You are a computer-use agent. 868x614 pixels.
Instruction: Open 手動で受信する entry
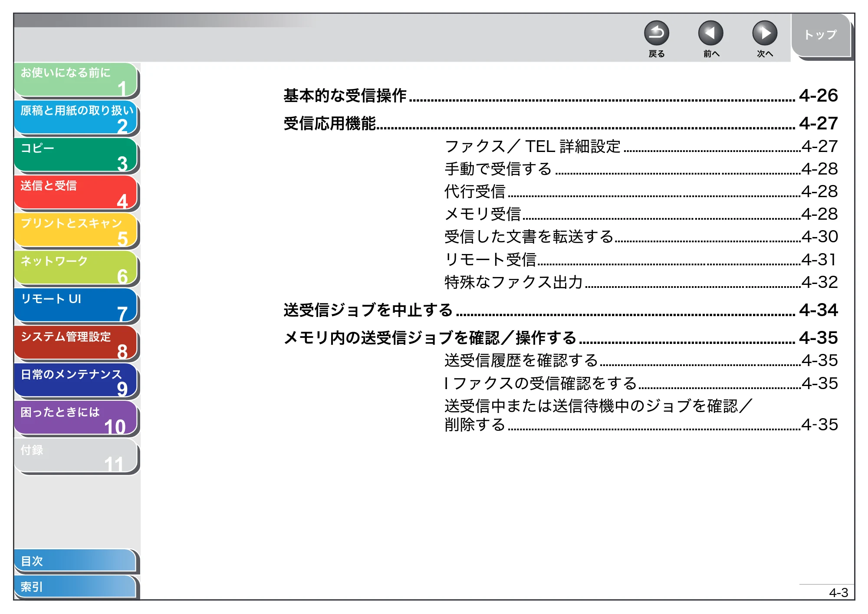tap(641, 169)
